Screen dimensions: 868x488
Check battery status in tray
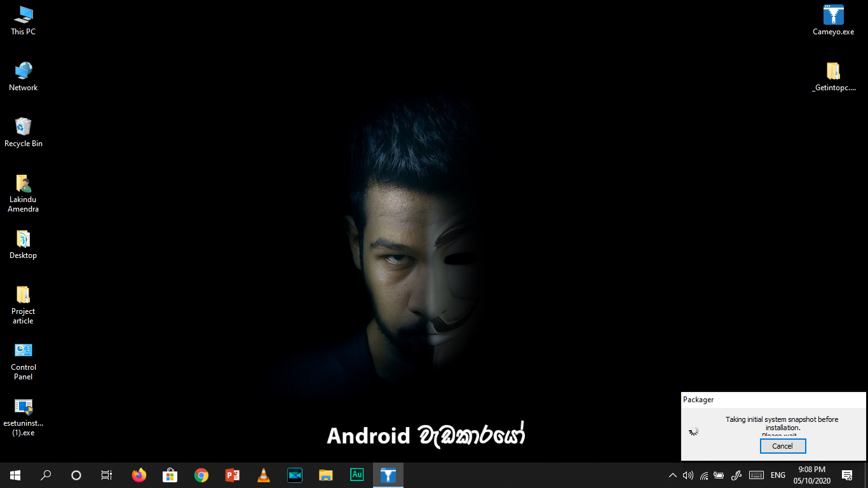[719, 475]
